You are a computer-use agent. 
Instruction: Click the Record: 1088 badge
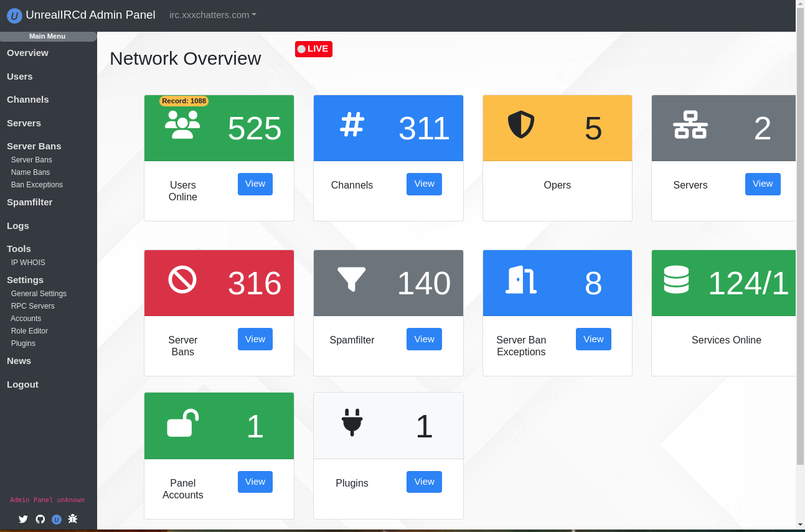[184, 101]
